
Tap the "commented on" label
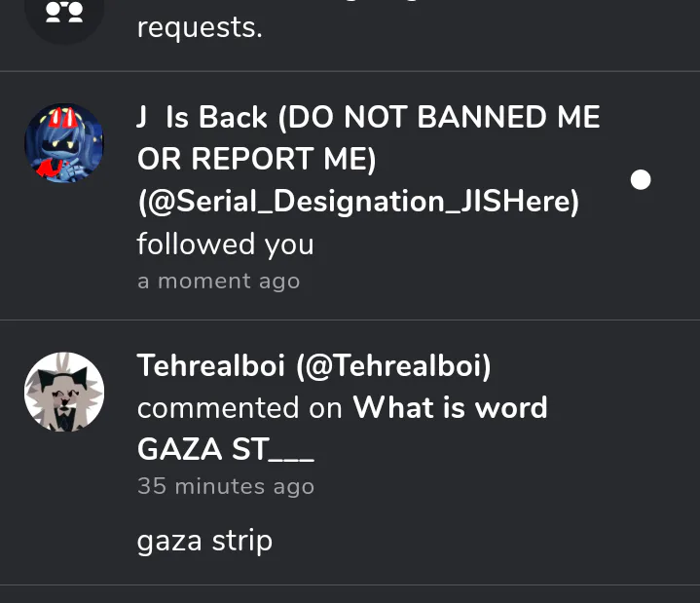click(239, 408)
